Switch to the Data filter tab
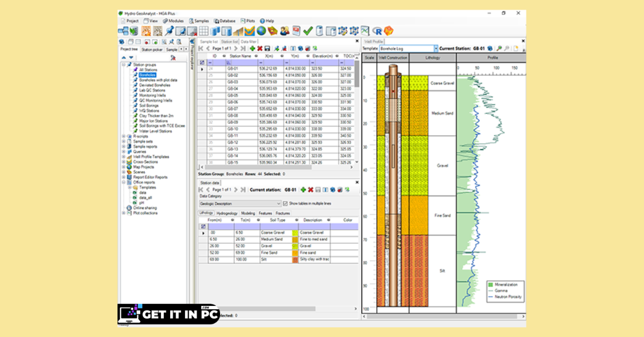Image resolution: width=644 pixels, height=337 pixels. (x=248, y=41)
